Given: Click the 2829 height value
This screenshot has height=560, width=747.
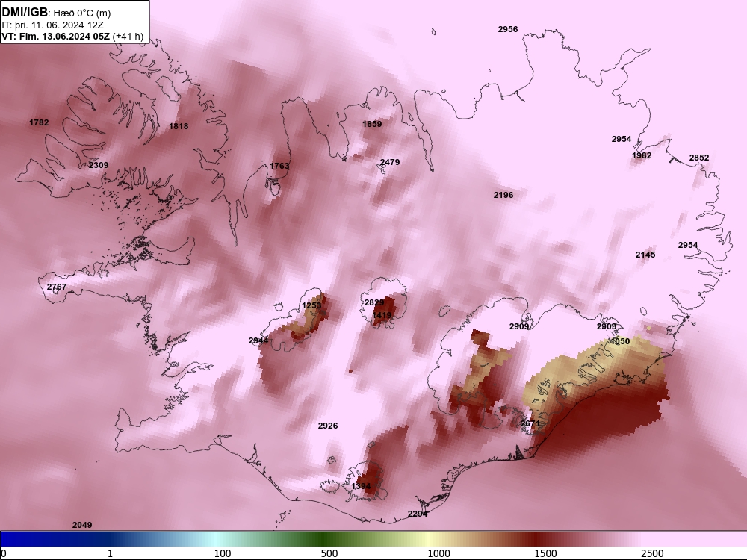Looking at the screenshot, I should [x=374, y=302].
